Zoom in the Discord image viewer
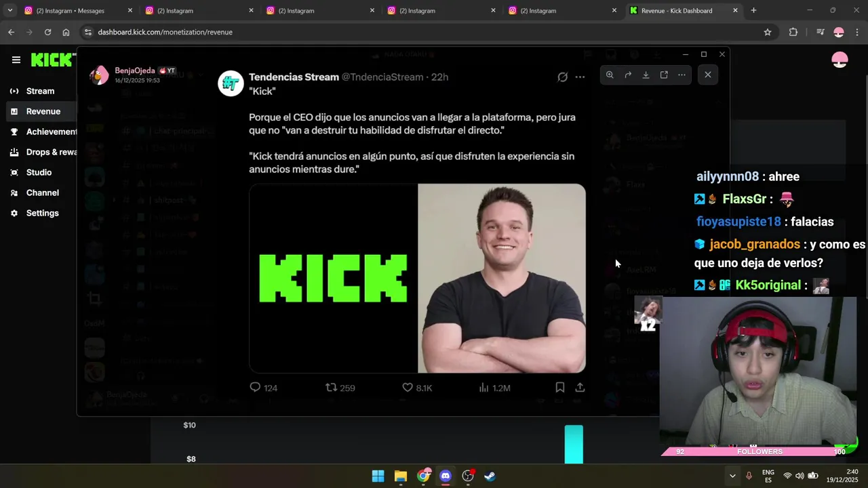 click(x=610, y=75)
